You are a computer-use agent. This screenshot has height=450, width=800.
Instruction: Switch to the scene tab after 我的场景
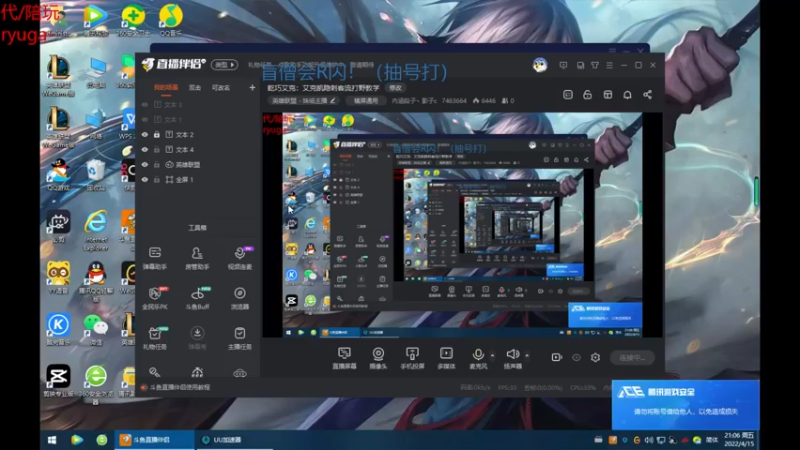click(x=194, y=88)
